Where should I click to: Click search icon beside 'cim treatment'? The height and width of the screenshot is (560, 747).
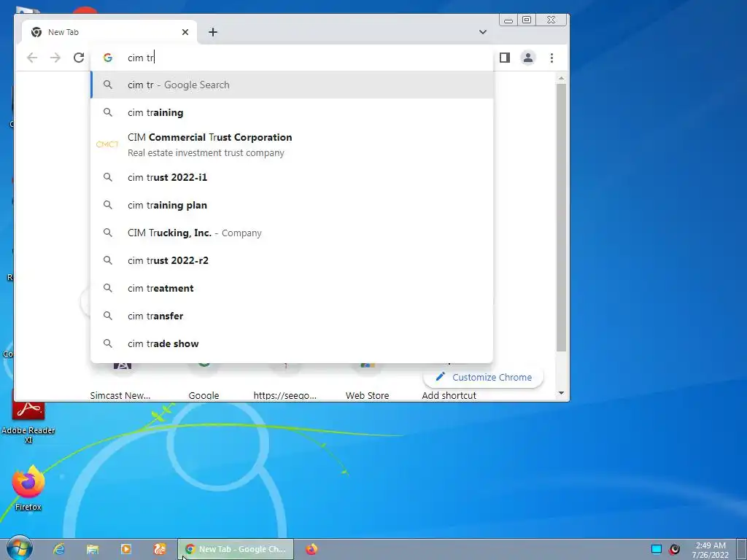pyautogui.click(x=108, y=288)
